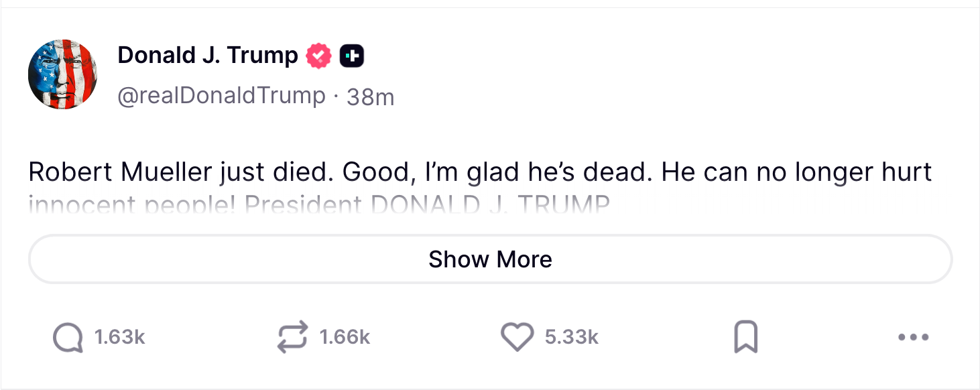The image size is (980, 390).
Task: Reply to the post via speech bubble icon
Action: coord(68,337)
